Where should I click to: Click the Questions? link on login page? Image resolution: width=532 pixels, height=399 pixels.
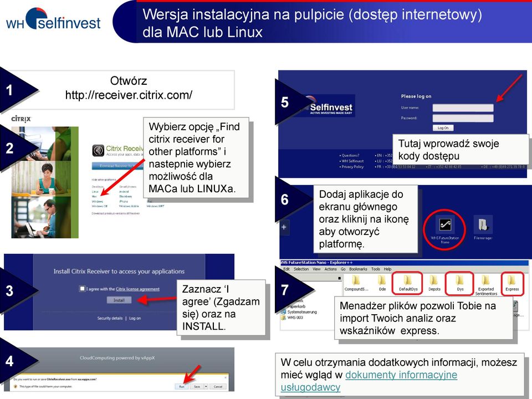350,155
